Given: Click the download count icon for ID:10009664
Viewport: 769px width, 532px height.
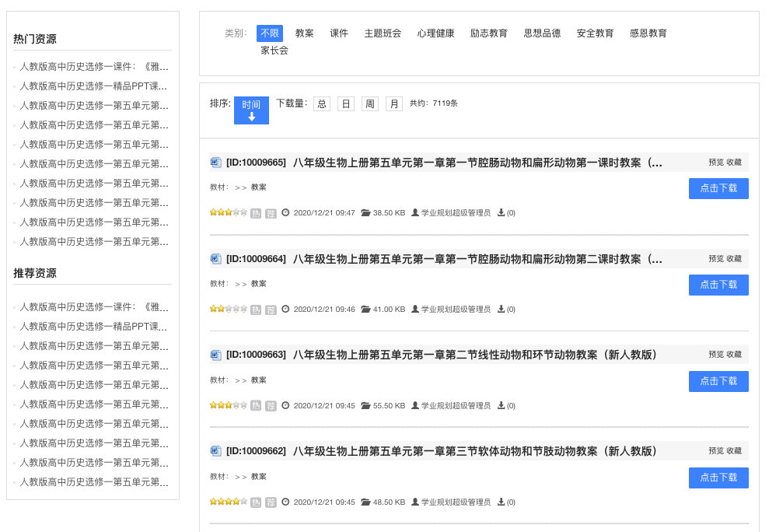Looking at the screenshot, I should pos(501,309).
